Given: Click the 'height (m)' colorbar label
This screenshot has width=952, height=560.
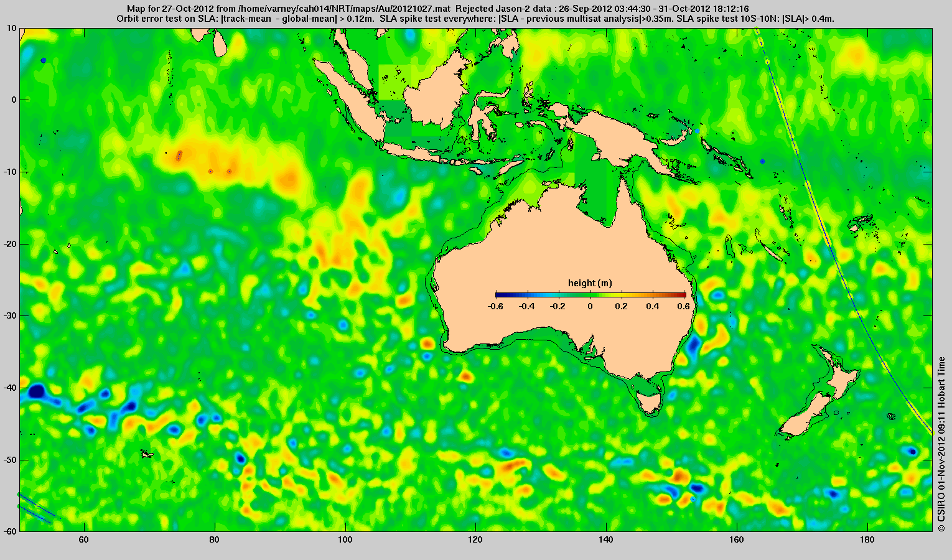Looking at the screenshot, I should (x=590, y=283).
